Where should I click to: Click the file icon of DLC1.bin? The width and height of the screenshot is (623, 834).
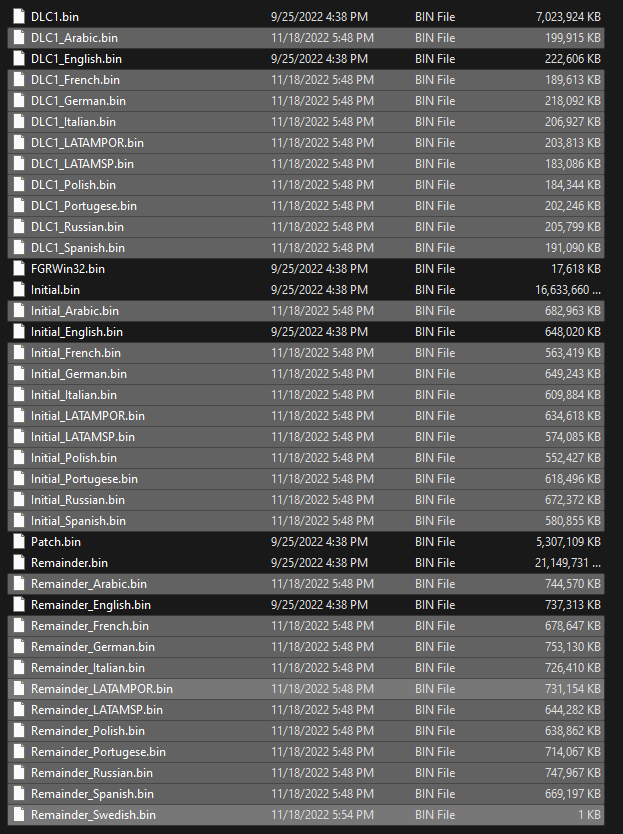point(19,16)
